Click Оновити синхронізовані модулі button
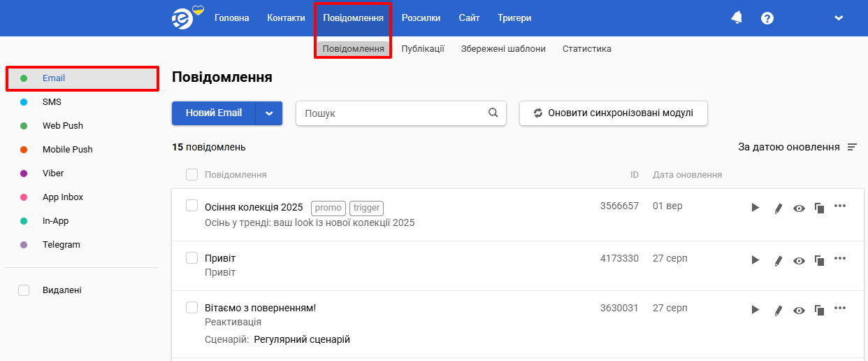Screen dimensions: 868x361 614,113
